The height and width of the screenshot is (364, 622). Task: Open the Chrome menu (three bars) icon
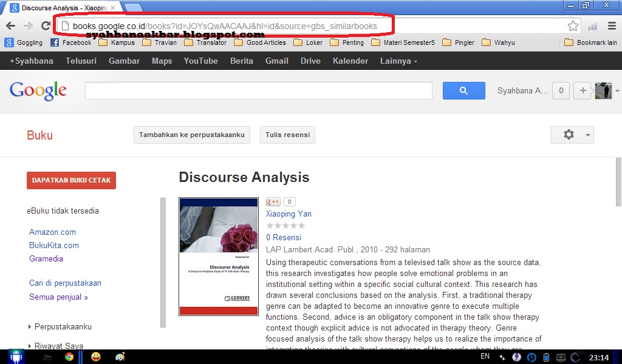pyautogui.click(x=612, y=26)
